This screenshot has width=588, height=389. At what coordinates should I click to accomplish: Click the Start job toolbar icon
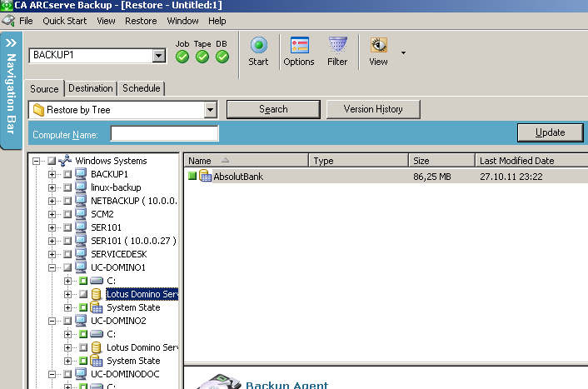coord(258,46)
